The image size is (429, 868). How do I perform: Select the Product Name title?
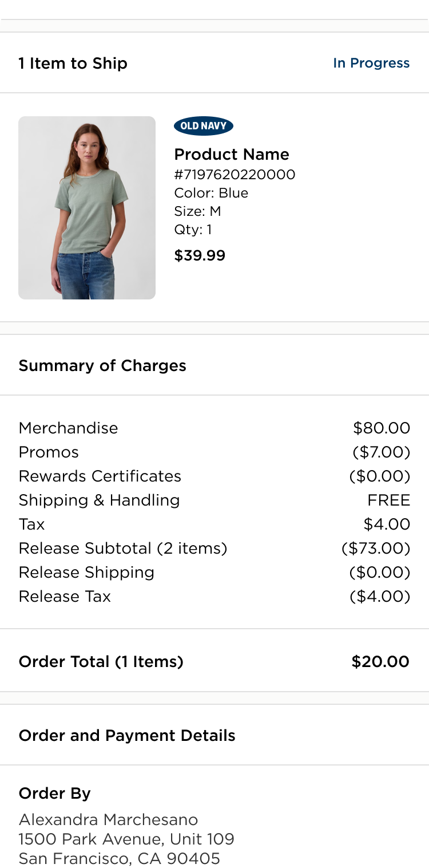tap(232, 155)
